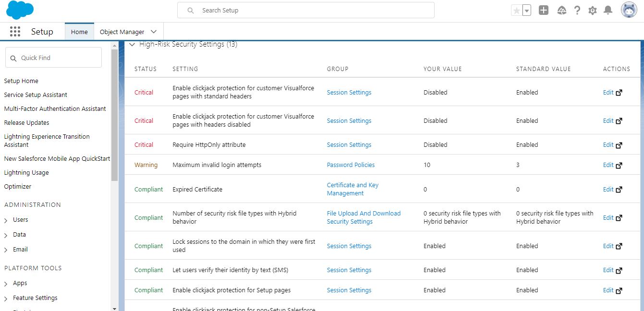Open the App Launcher grid icon
This screenshot has width=644, height=311.
15,31
